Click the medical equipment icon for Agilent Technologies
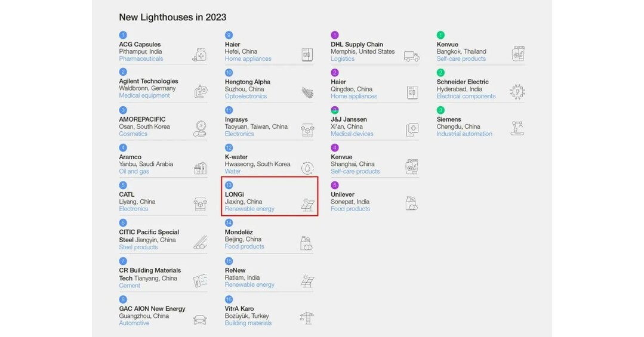Image resolution: width=644 pixels, height=337 pixels. (x=201, y=91)
